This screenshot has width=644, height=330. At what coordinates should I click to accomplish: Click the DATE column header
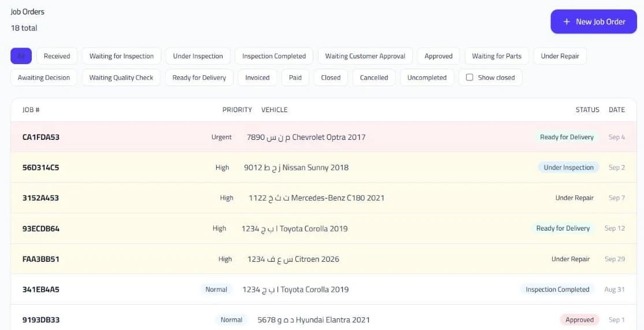(x=616, y=110)
